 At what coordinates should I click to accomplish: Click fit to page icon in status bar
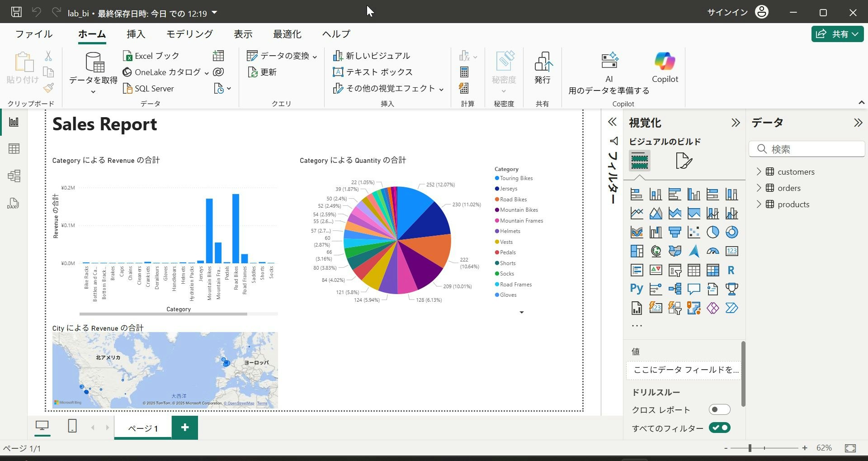coord(850,448)
